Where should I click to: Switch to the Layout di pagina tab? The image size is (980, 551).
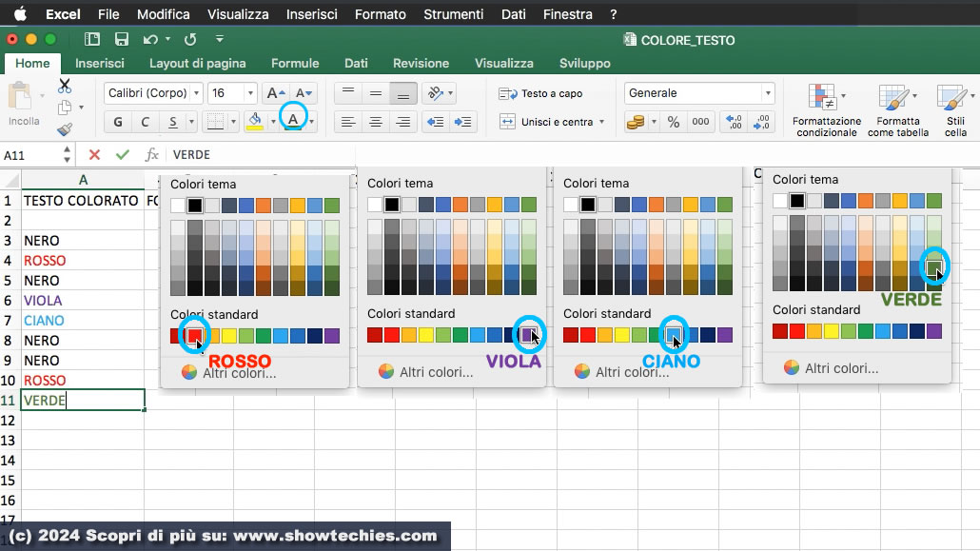(x=198, y=63)
